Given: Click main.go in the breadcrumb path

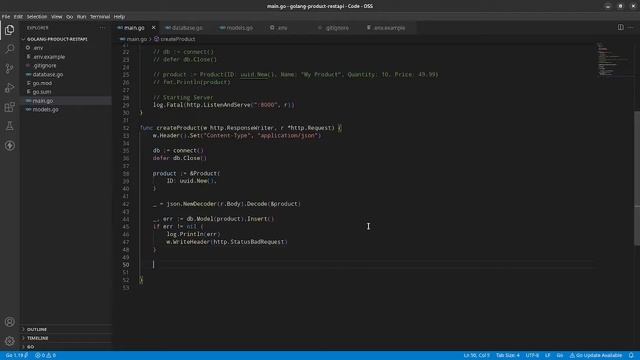Looking at the screenshot, I should 136,39.
